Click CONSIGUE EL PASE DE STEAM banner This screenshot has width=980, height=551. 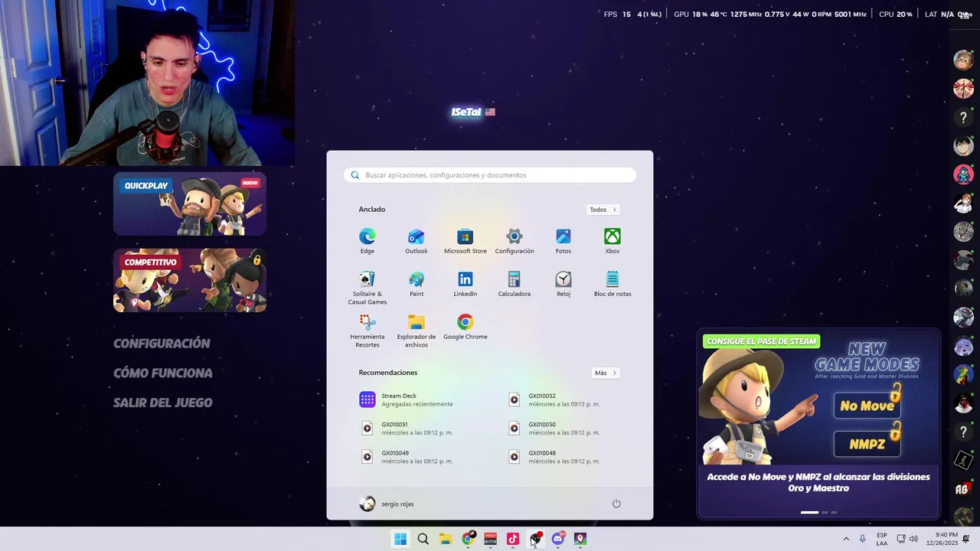point(762,341)
